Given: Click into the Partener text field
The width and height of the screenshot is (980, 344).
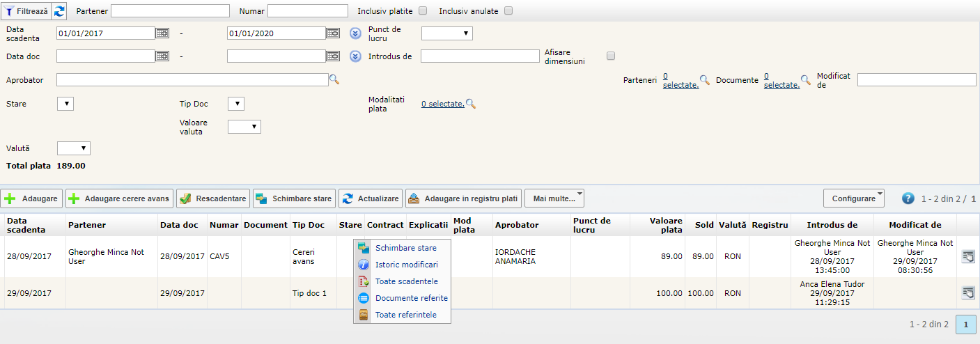Looking at the screenshot, I should click(x=170, y=11).
